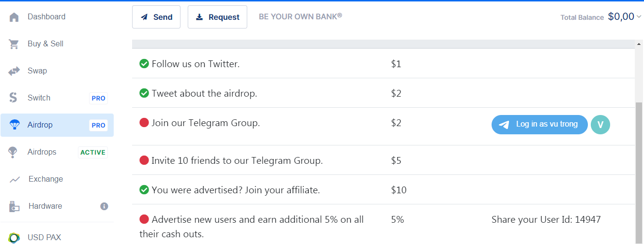Click the Exchange chart line icon

click(15, 179)
